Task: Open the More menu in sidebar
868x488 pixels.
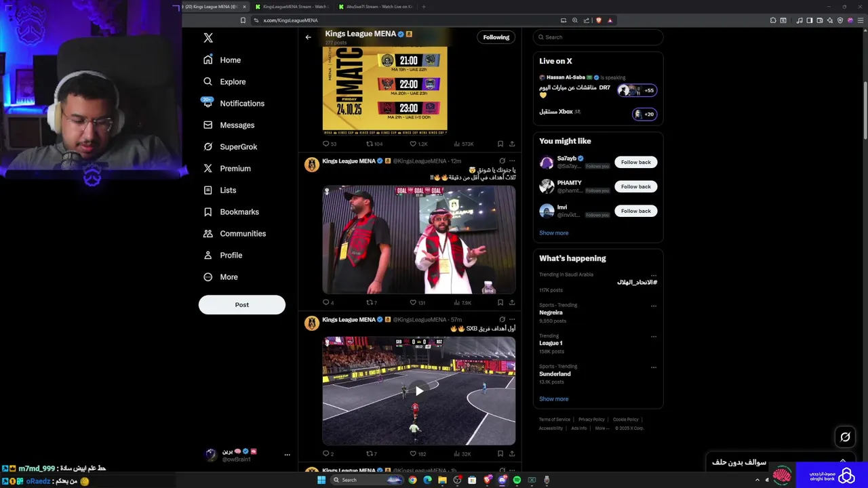Action: pos(220,277)
